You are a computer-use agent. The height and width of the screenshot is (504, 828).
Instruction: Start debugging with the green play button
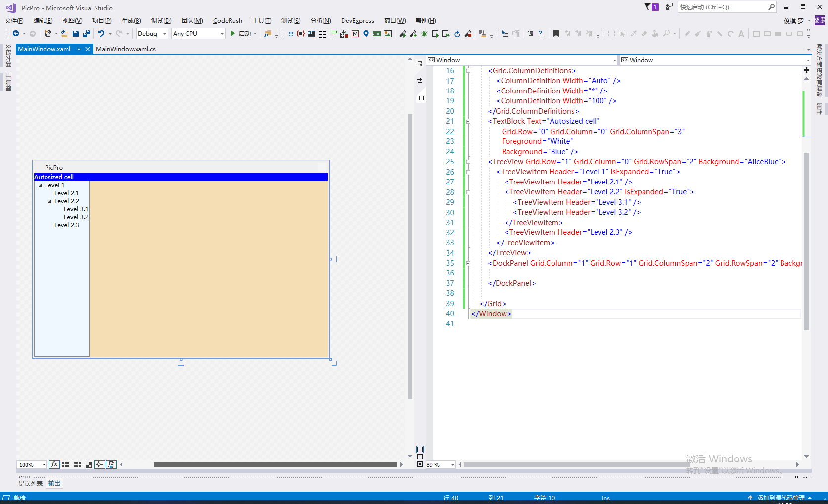[x=232, y=34]
